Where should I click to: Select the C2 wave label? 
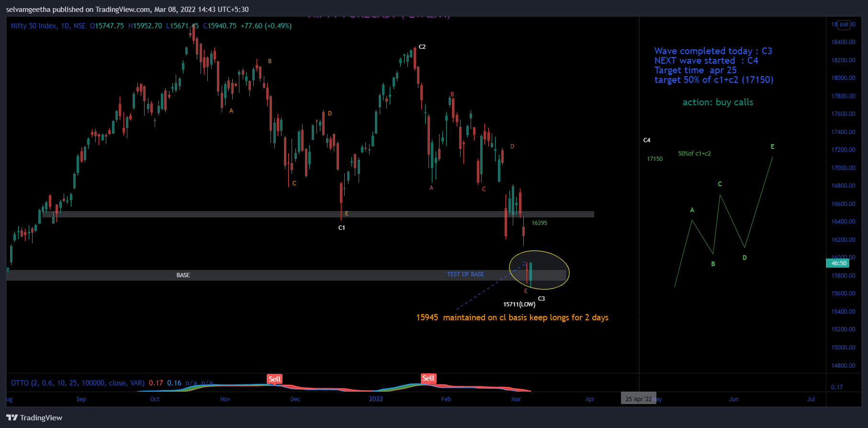click(422, 47)
